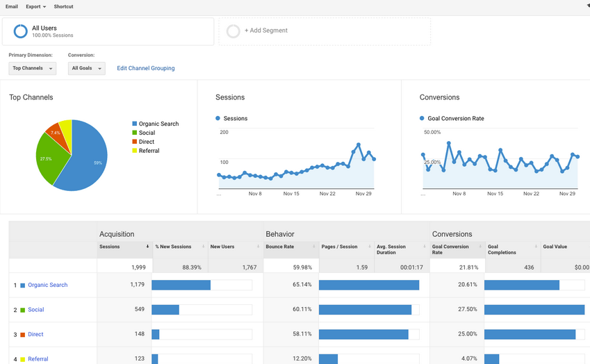The height and width of the screenshot is (364, 590).
Task: Open Direct channel row link
Action: (35, 334)
